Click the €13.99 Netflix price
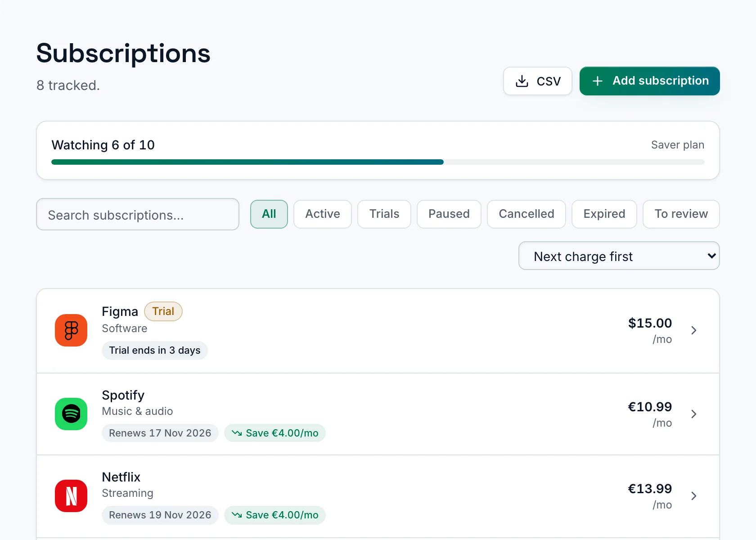This screenshot has width=756, height=540. [x=650, y=489]
